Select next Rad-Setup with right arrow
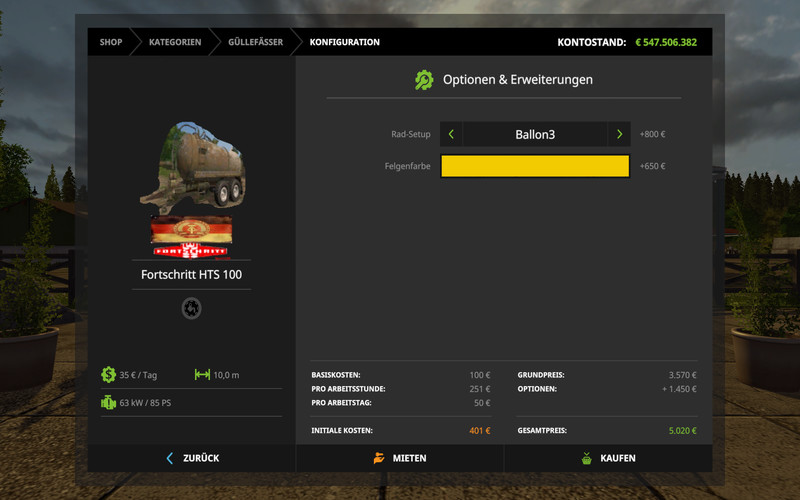Screen dimensions: 800x500 pyautogui.click(x=619, y=134)
